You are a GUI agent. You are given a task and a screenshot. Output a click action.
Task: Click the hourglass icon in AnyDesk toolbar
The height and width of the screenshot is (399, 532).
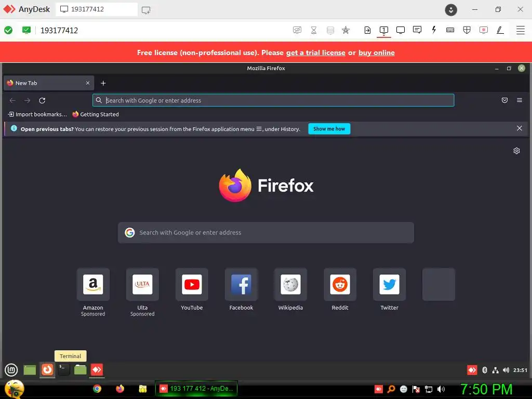pyautogui.click(x=314, y=30)
